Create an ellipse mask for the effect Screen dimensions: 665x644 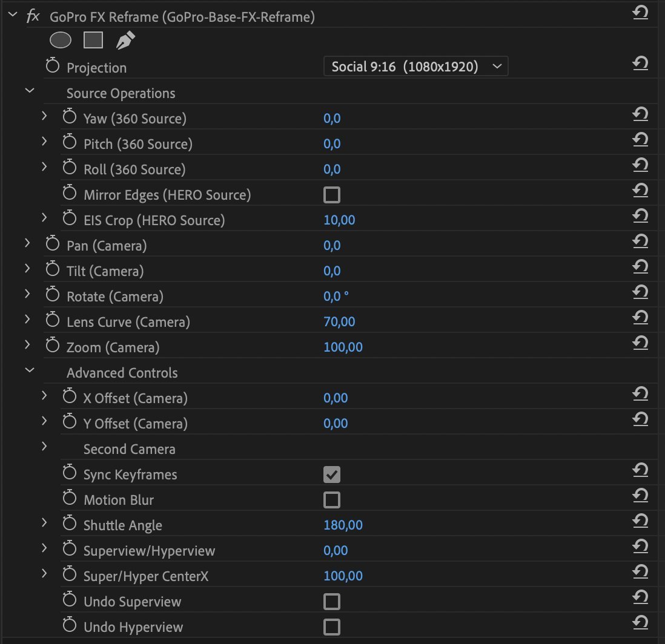[x=60, y=41]
